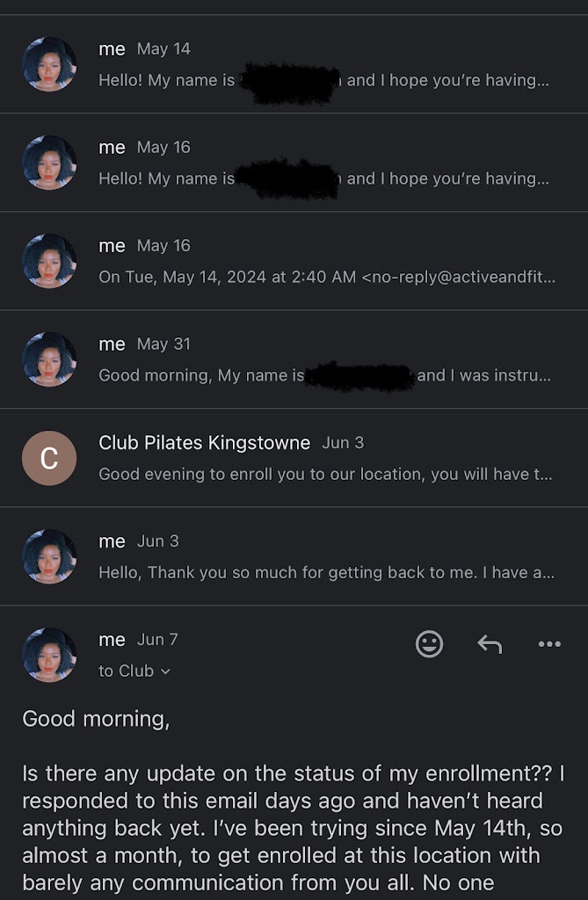Tap the 'me' sender name on Jun 7

click(x=112, y=640)
